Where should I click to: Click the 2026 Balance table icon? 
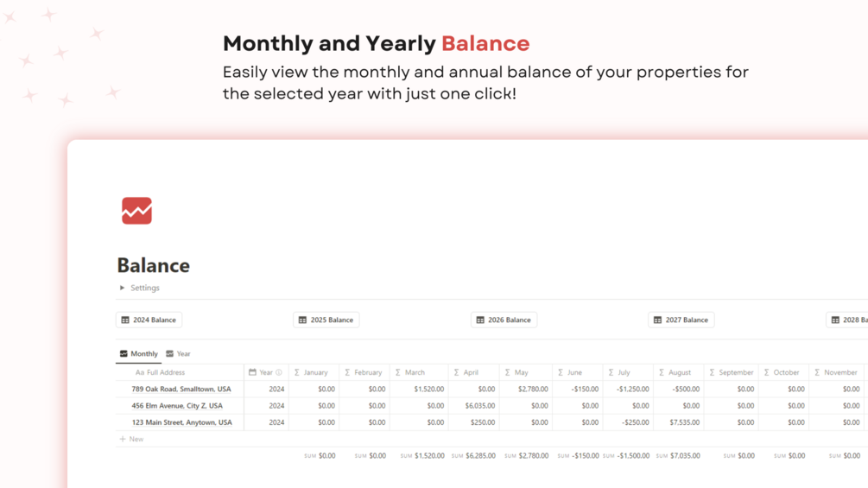tap(480, 320)
